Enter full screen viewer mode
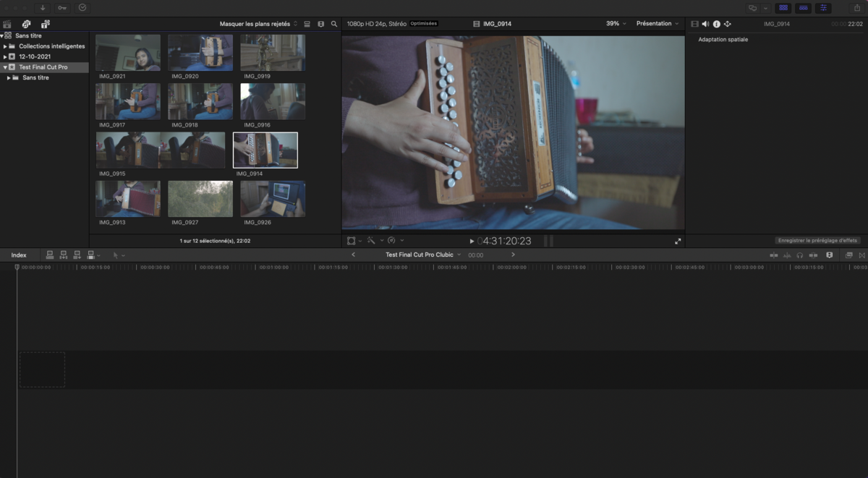This screenshot has height=478, width=868. [678, 241]
